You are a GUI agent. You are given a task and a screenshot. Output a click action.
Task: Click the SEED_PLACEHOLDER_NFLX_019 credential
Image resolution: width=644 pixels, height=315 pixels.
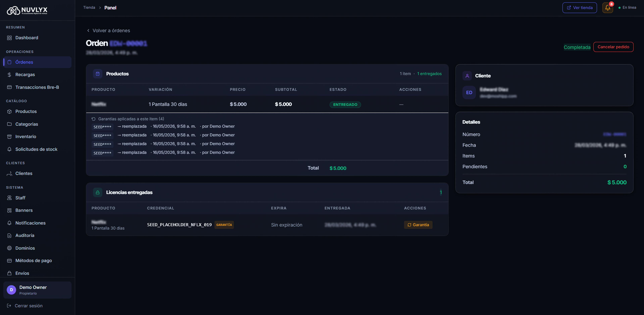tap(179, 225)
